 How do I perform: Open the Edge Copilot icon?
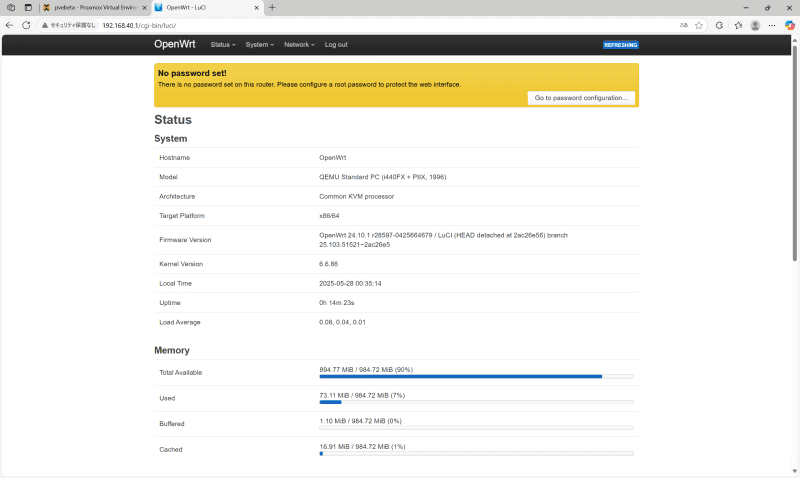[x=788, y=25]
